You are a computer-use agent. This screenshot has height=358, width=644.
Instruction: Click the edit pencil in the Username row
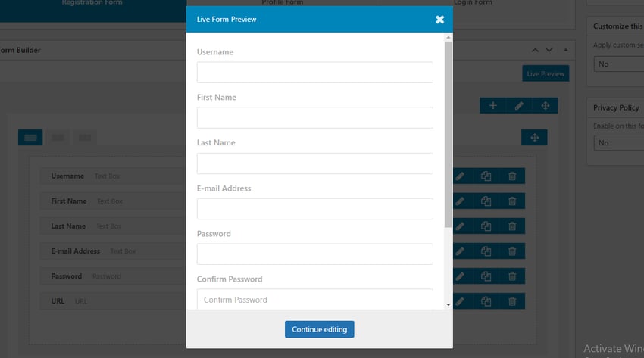460,176
